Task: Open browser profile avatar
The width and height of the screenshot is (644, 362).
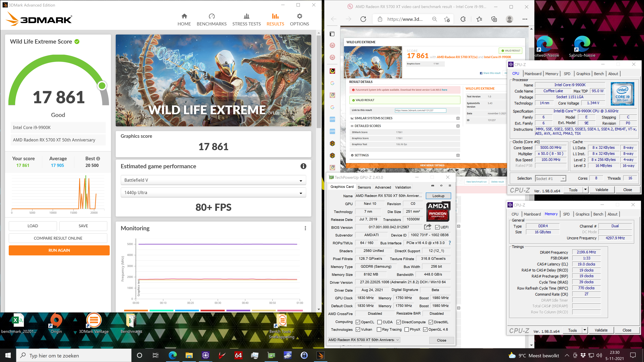Action: pos(509,19)
